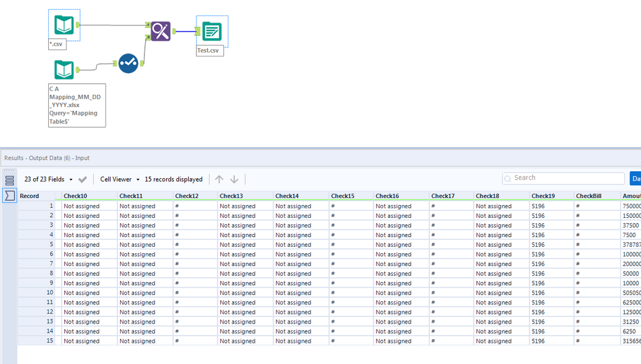Click the Check10 column header

coord(90,196)
